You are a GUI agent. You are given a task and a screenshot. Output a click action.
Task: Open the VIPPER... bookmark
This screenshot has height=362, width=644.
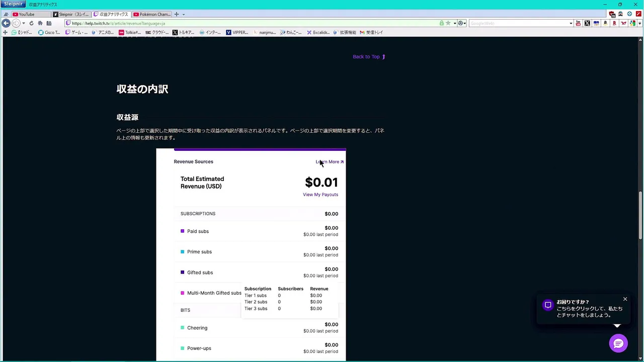237,32
